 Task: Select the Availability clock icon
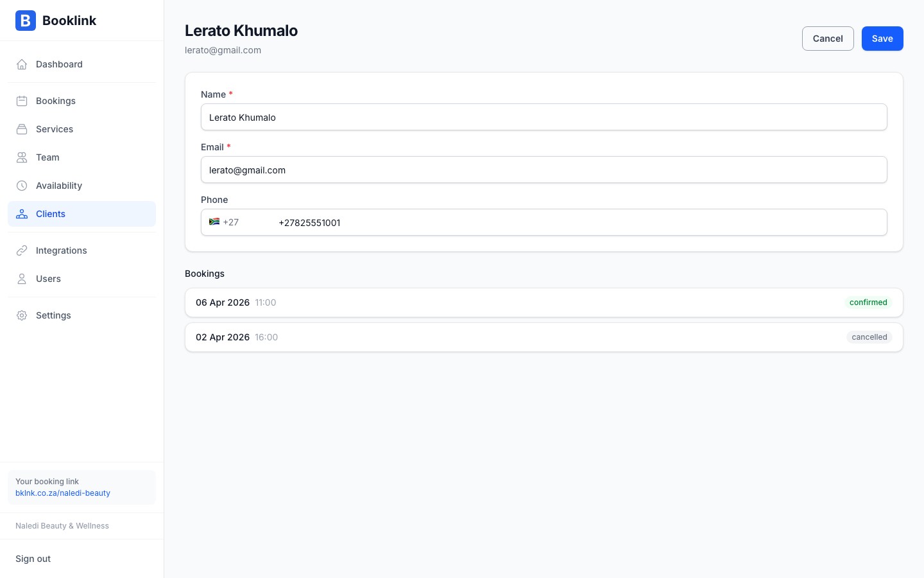tap(22, 186)
